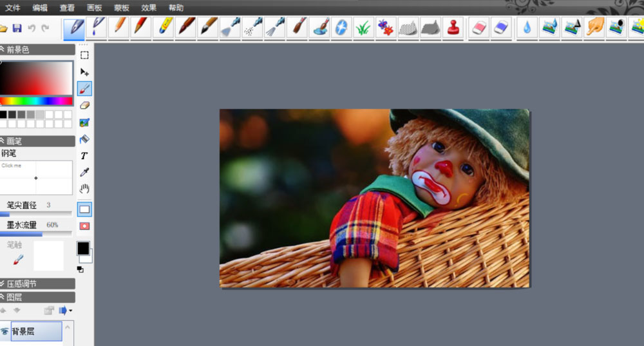Viewport: 644px width, 346px height.
Task: Click the rainbow hue strip
Action: (x=36, y=101)
